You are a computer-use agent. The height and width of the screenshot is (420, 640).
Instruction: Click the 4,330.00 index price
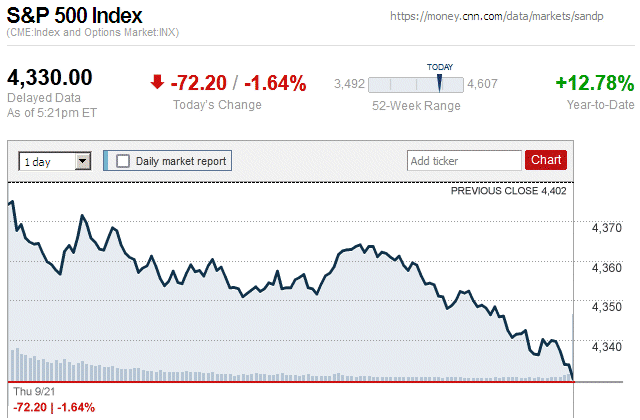point(50,77)
